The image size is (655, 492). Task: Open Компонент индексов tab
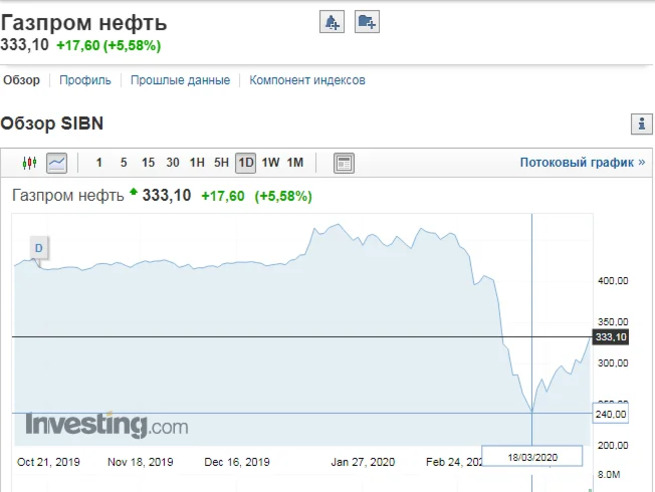307,80
